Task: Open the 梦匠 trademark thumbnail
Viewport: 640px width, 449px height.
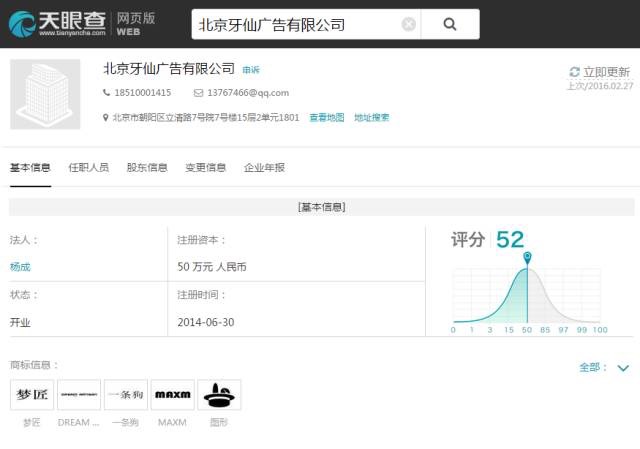Action: [x=32, y=394]
